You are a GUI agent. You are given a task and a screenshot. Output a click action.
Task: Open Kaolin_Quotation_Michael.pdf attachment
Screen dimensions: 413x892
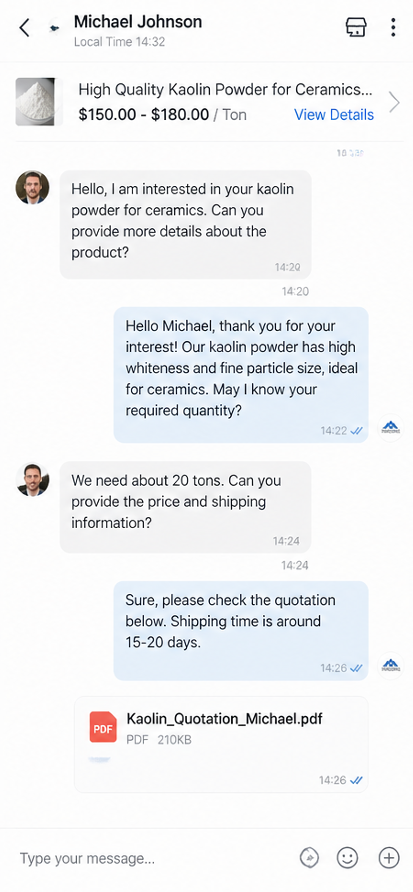221,744
